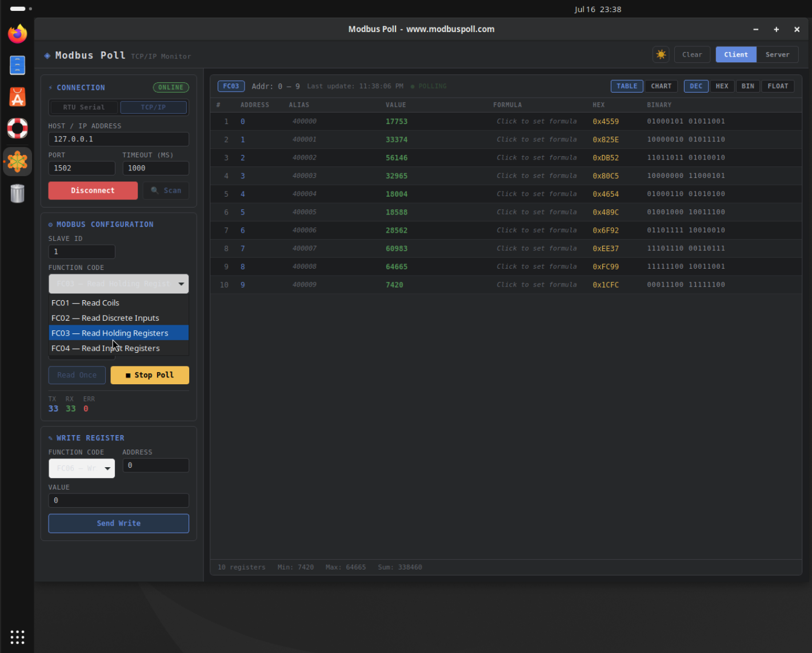The width and height of the screenshot is (812, 653).
Task: Select RTU Serial connection type
Action: tap(84, 107)
